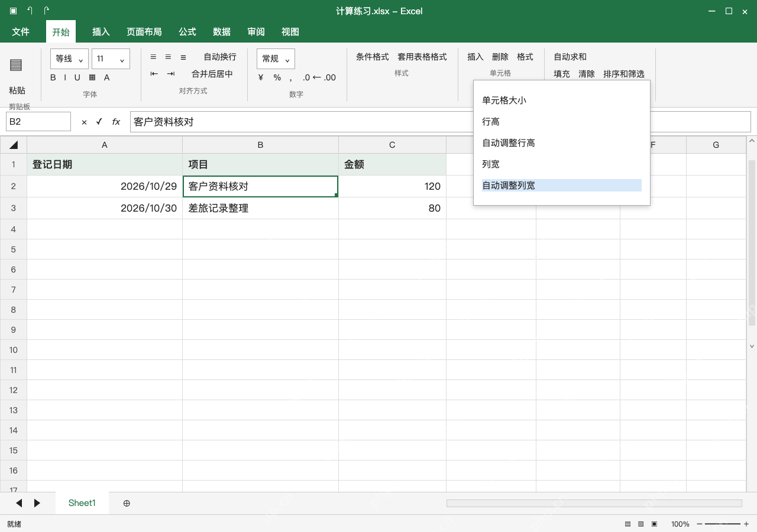Increase indent of cell text
757x532 pixels.
click(x=171, y=74)
